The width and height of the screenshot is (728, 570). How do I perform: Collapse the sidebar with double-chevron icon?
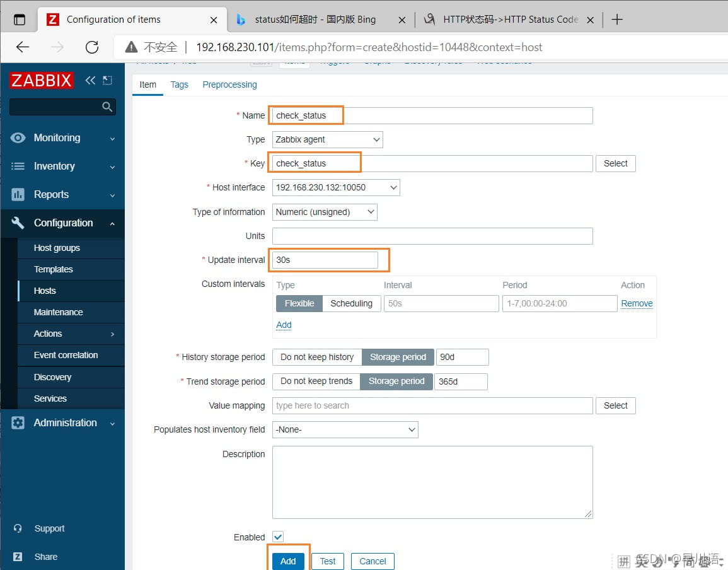(x=90, y=80)
